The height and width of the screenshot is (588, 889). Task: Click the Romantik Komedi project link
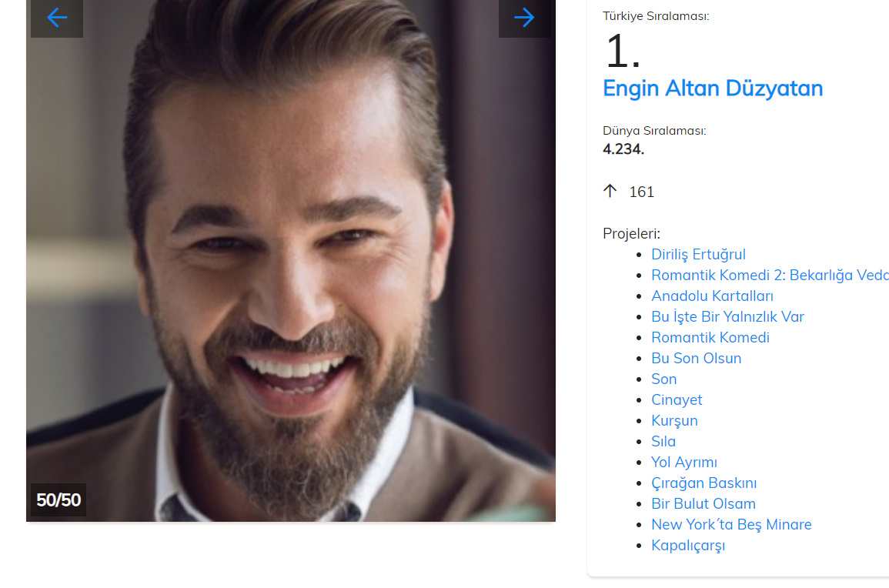pos(710,337)
